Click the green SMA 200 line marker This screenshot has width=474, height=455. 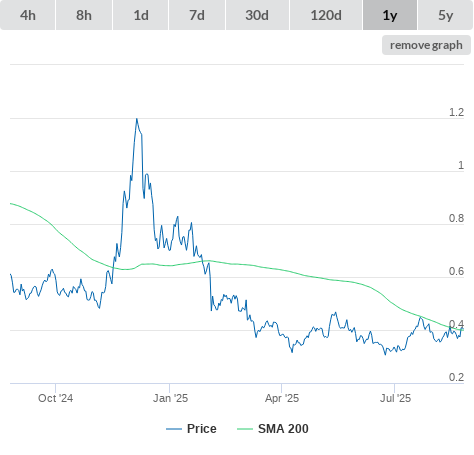245,429
